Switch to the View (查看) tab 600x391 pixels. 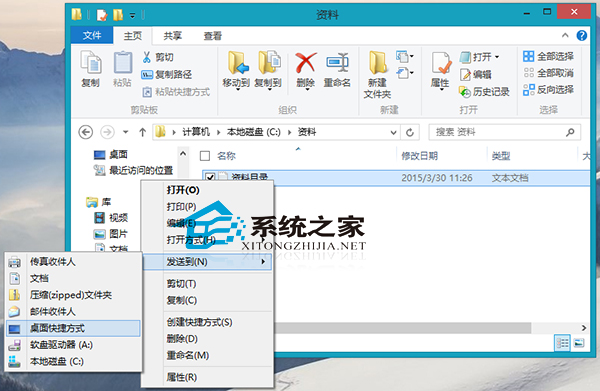(213, 36)
